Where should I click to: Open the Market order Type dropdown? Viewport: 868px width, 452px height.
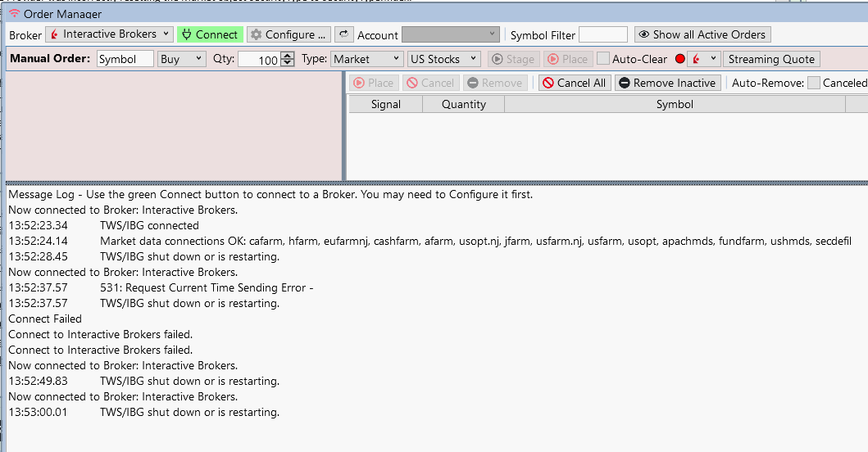point(367,59)
